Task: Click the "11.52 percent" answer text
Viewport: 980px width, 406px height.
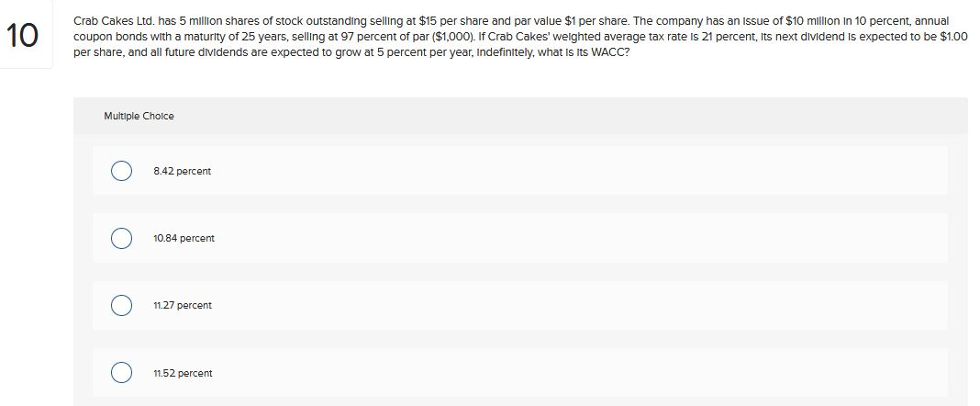Action: click(183, 373)
